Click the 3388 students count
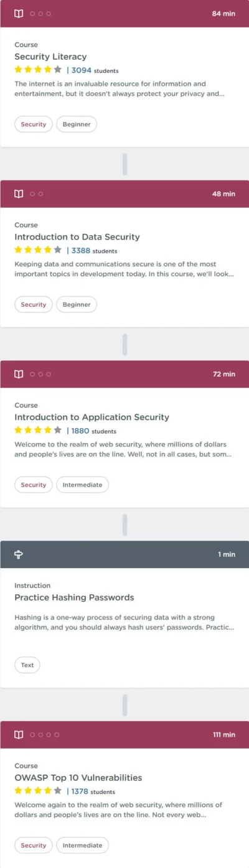Viewport: 249px width, 868px height. [x=94, y=251]
